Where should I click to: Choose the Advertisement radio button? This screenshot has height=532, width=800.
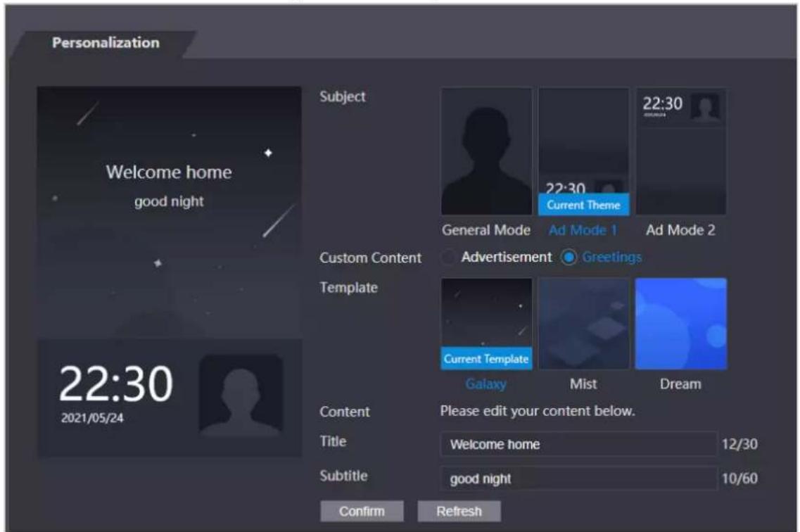pyautogui.click(x=448, y=257)
